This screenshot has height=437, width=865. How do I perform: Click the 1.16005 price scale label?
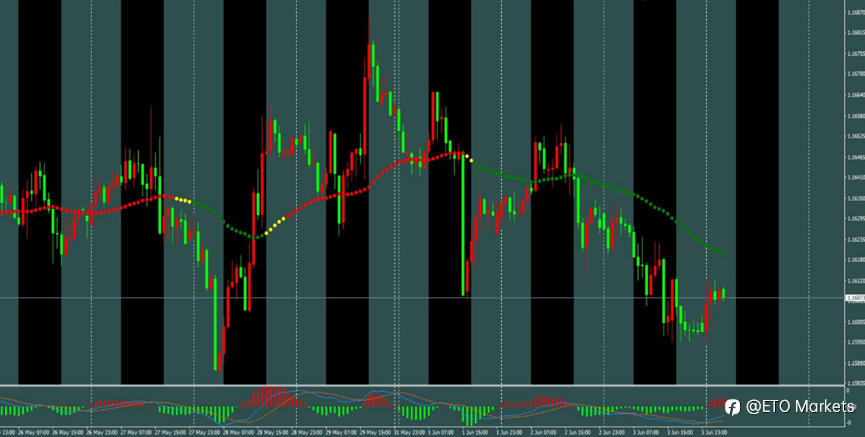(x=855, y=322)
